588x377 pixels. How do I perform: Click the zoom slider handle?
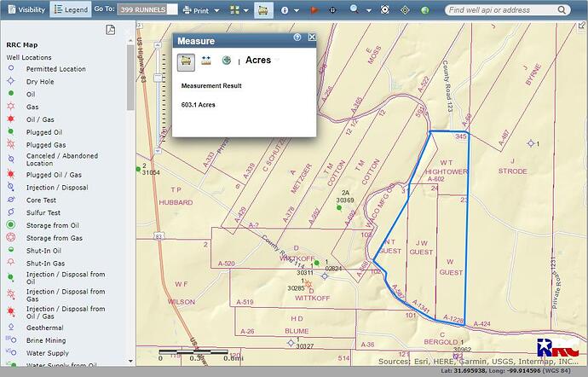(x=158, y=78)
